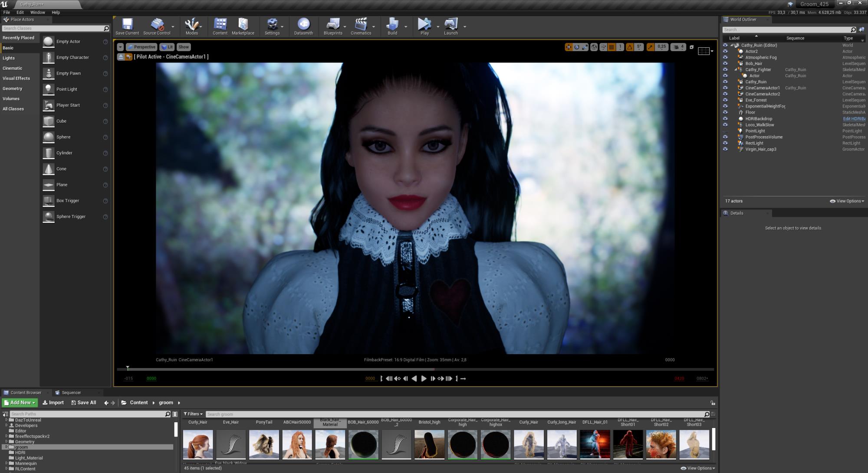Toggle scale snapping in viewport
Screen dimensions: 868x473
point(650,47)
